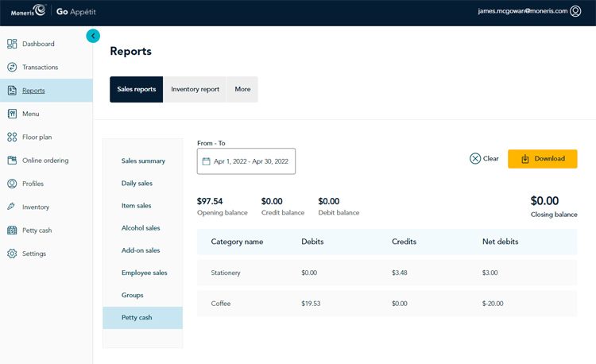This screenshot has height=364, width=596.
Task: Select Alcohol sales report
Action: click(x=141, y=228)
